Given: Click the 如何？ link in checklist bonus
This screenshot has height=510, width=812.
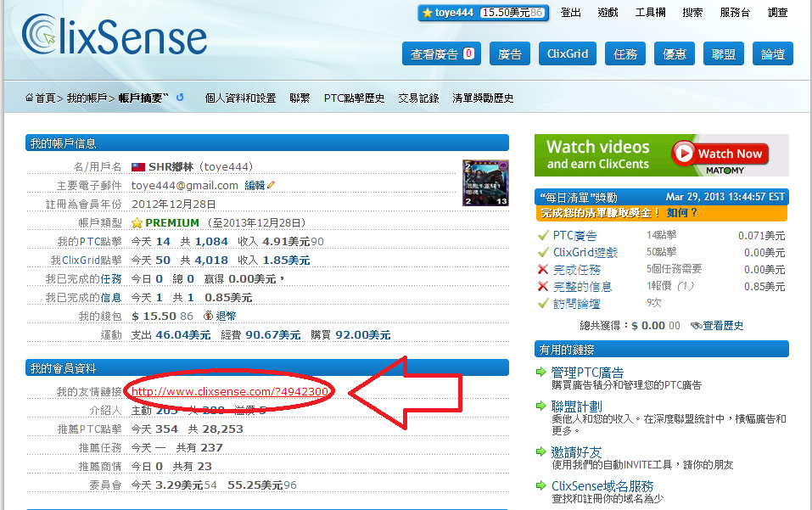Looking at the screenshot, I should (682, 213).
